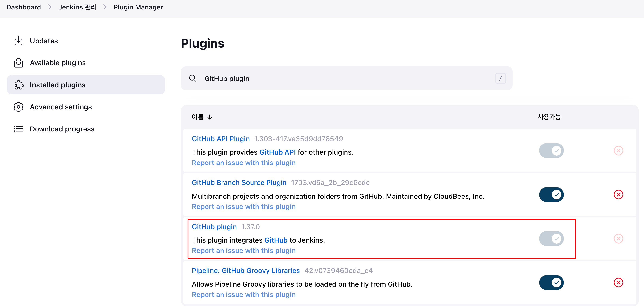Image resolution: width=644 pixels, height=308 pixels.
Task: Enable the GitHub API Plugin toggle
Action: tap(551, 150)
